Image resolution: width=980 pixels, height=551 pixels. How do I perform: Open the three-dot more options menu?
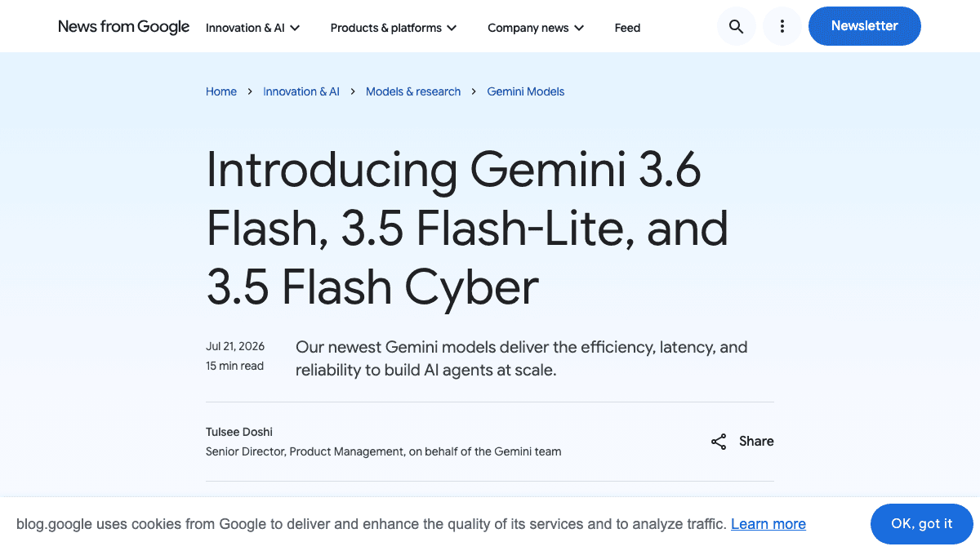pyautogui.click(x=782, y=27)
